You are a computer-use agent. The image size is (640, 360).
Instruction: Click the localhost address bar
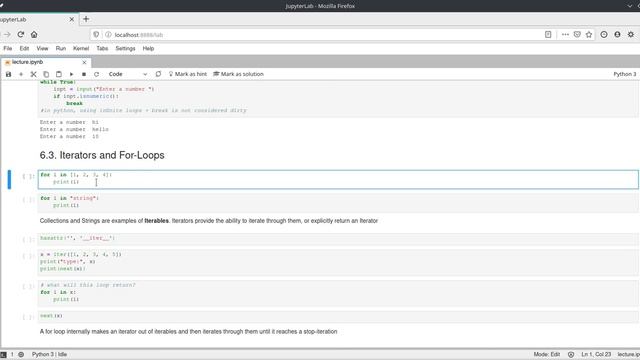pyautogui.click(x=318, y=35)
